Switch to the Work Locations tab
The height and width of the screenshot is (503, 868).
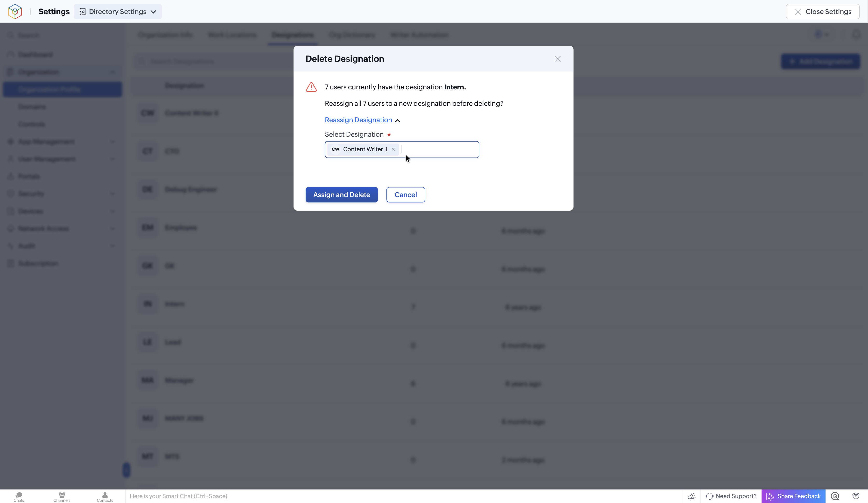pyautogui.click(x=232, y=35)
